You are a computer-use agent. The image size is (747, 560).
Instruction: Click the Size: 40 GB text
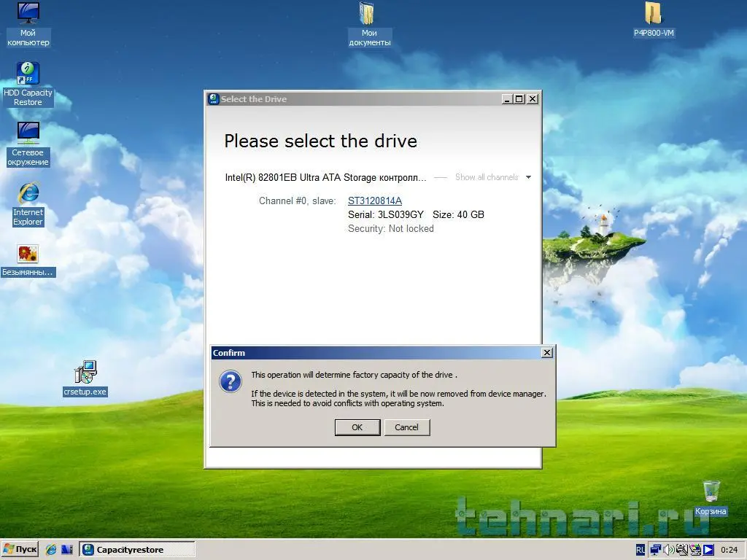(x=458, y=214)
